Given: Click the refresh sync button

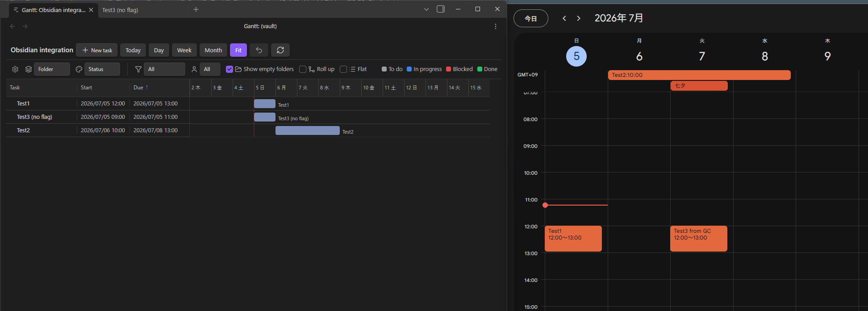Looking at the screenshot, I should point(280,50).
